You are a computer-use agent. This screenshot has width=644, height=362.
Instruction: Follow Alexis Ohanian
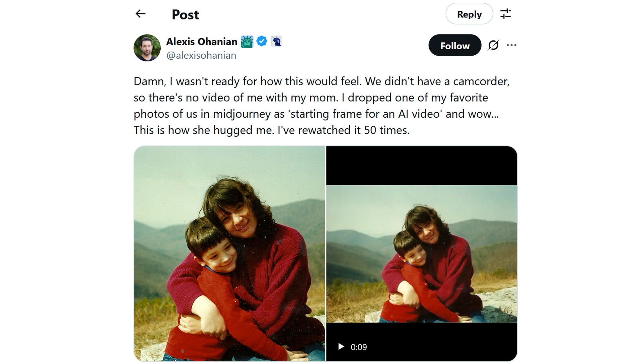pyautogui.click(x=454, y=45)
